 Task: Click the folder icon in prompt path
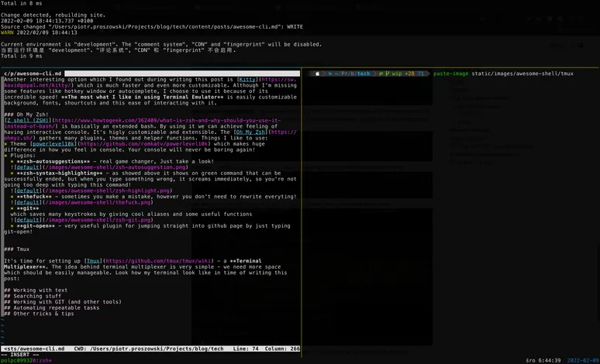[x=330, y=74]
